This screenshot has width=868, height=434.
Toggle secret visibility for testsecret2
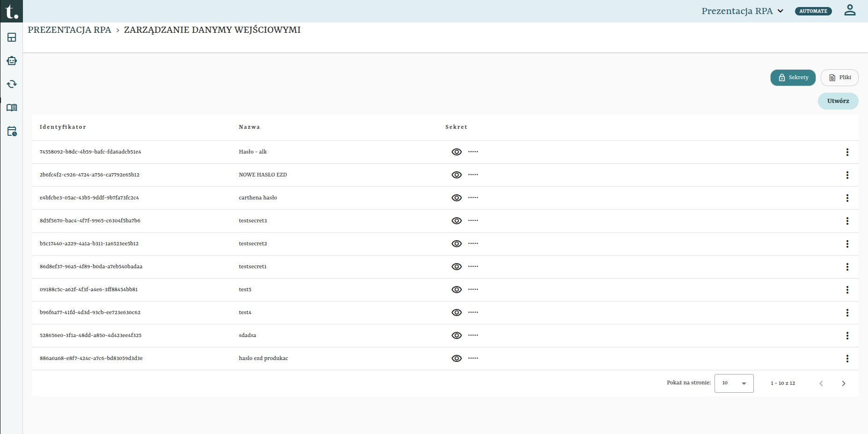(x=457, y=244)
